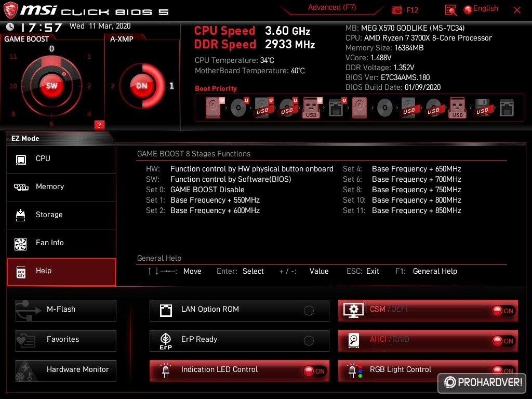
Task: Click the date Wed 11 Mar, 2020
Action: [x=100, y=26]
